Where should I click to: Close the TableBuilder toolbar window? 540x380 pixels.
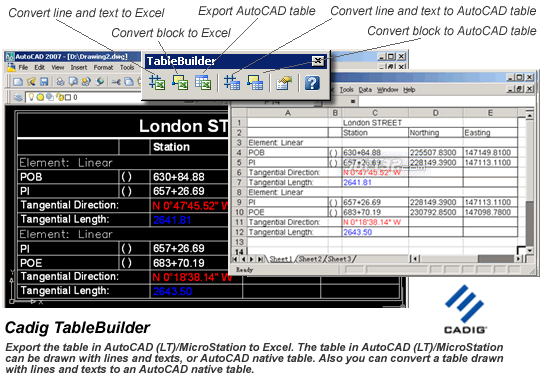318,61
